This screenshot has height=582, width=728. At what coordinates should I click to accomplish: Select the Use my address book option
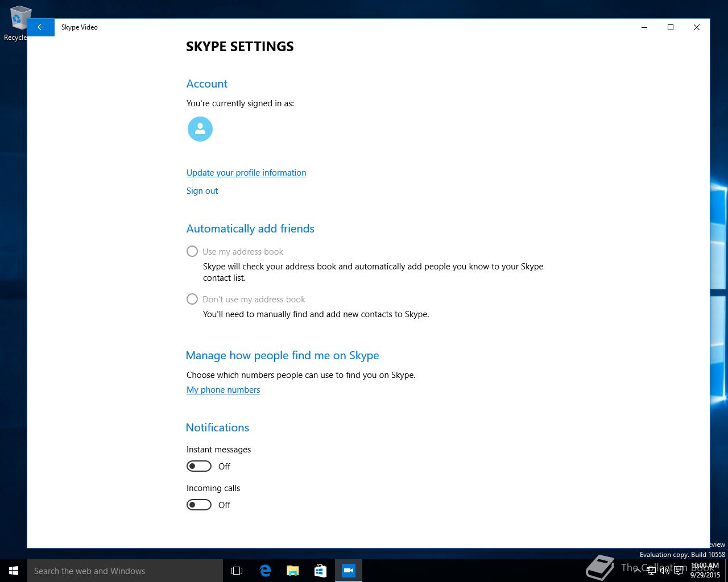235,251
